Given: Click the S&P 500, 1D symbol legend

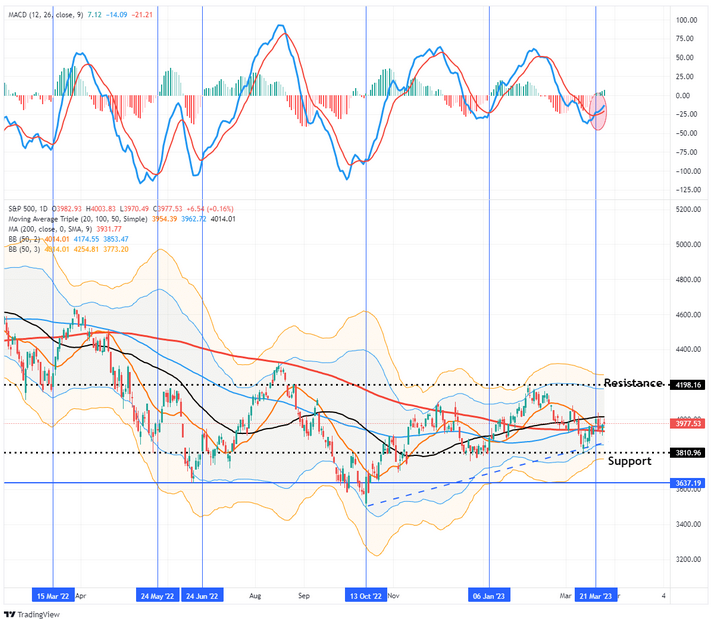Looking at the screenshot, I should click(28, 209).
